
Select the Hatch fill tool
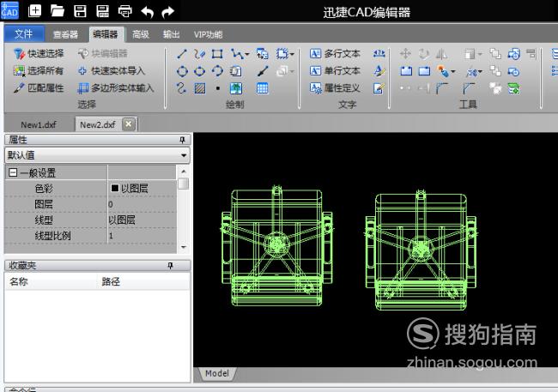(200, 87)
